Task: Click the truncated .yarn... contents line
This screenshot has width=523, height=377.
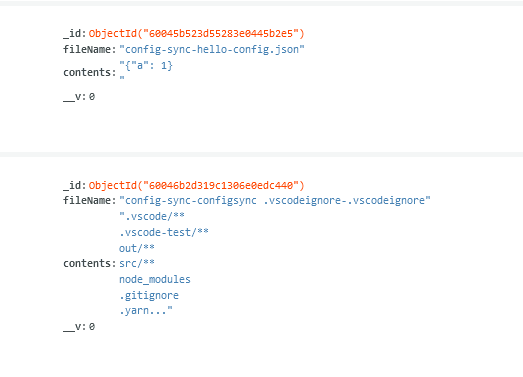Action: [x=146, y=311]
